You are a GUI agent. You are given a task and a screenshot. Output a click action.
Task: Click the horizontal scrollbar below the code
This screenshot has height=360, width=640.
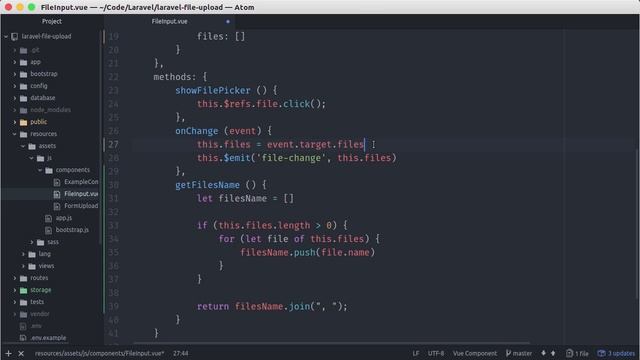pos(332,343)
